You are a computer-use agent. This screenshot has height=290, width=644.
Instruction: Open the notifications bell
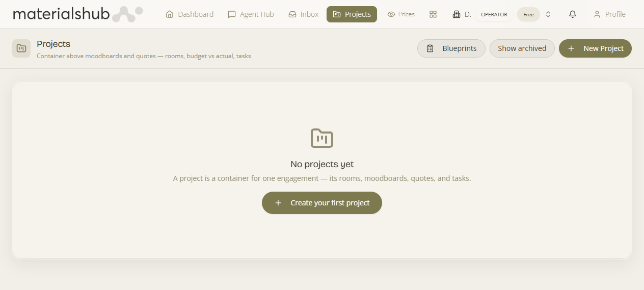click(x=573, y=14)
